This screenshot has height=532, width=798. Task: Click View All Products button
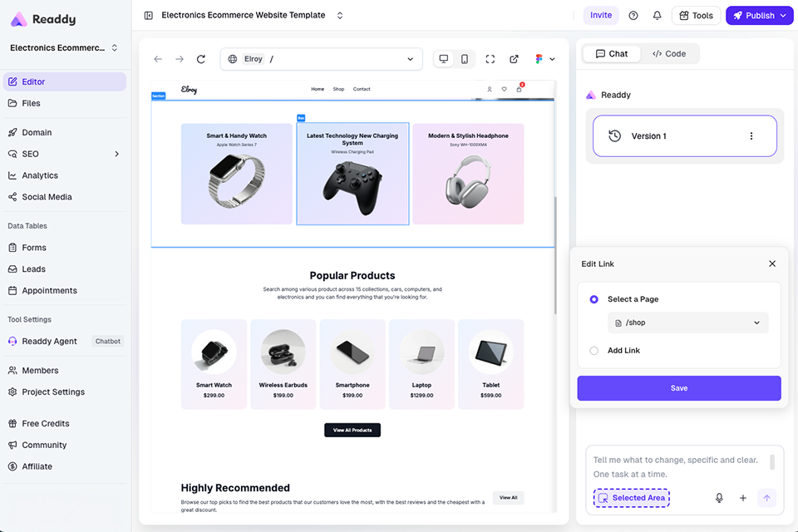352,431
